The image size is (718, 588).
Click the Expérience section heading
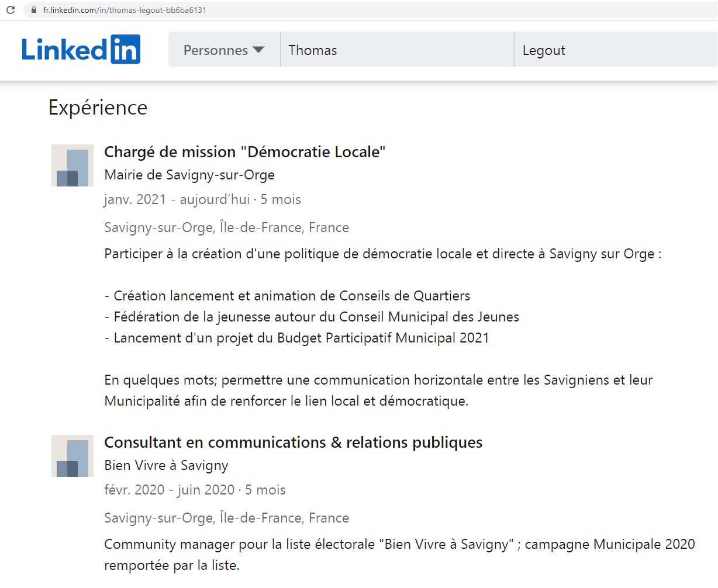pyautogui.click(x=98, y=108)
